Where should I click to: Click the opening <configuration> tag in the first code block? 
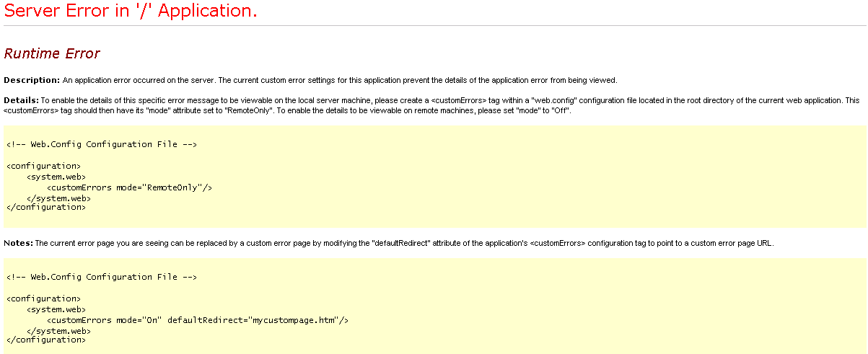pos(43,166)
